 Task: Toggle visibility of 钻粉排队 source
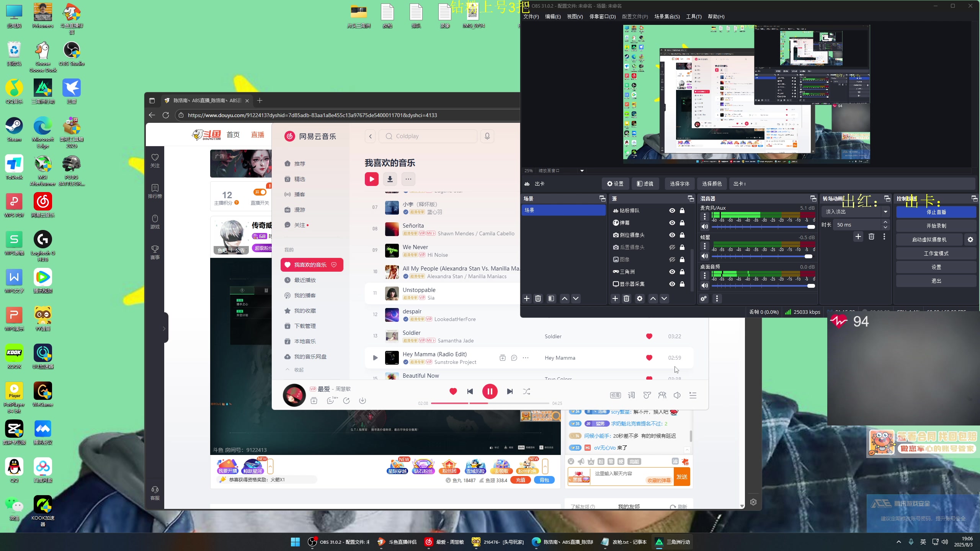coord(672,210)
